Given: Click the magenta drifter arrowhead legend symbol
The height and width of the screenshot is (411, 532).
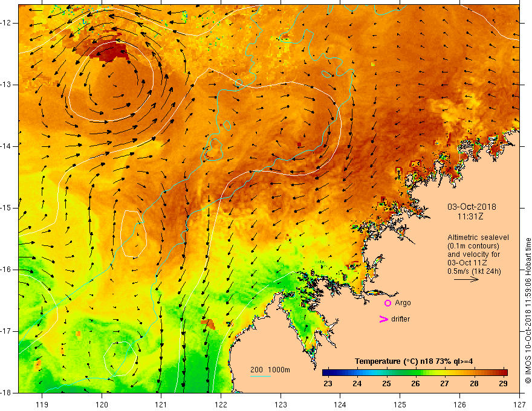Looking at the screenshot, I should [x=383, y=319].
